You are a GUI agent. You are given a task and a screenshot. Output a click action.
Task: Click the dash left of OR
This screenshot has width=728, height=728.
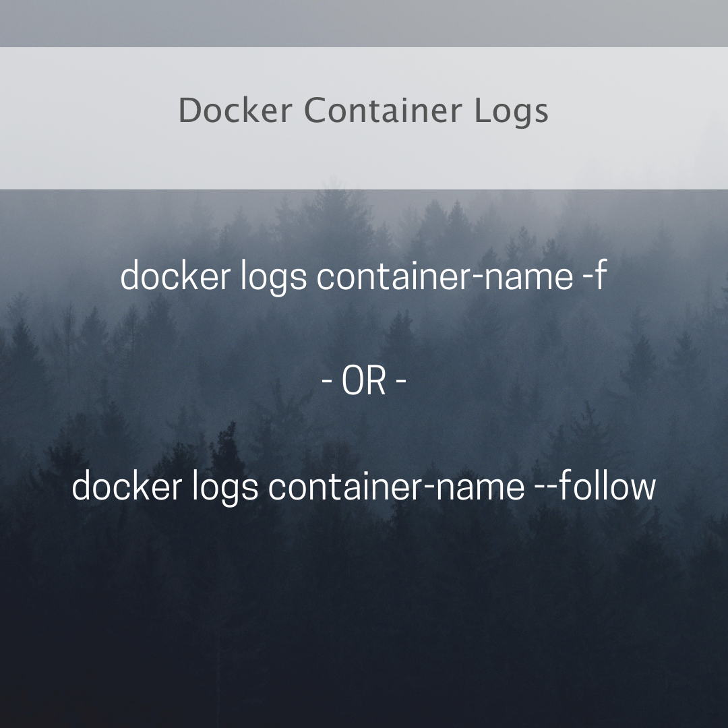(x=327, y=382)
